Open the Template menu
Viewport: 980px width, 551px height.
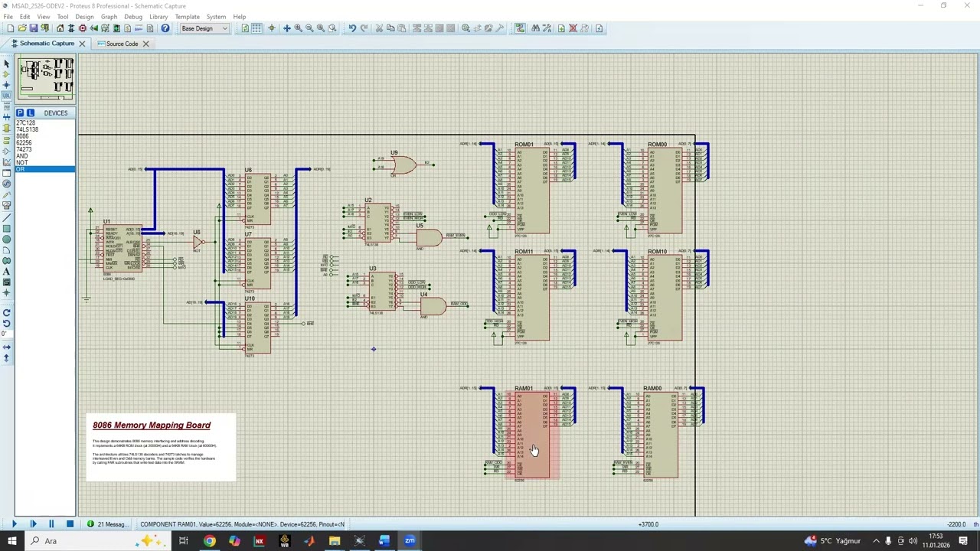pyautogui.click(x=188, y=17)
